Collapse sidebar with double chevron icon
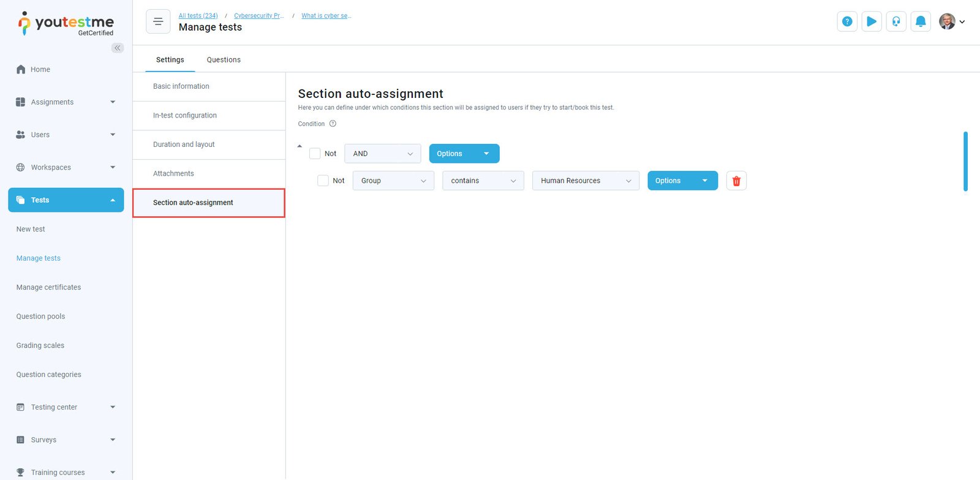The height and width of the screenshot is (480, 980). click(117, 48)
